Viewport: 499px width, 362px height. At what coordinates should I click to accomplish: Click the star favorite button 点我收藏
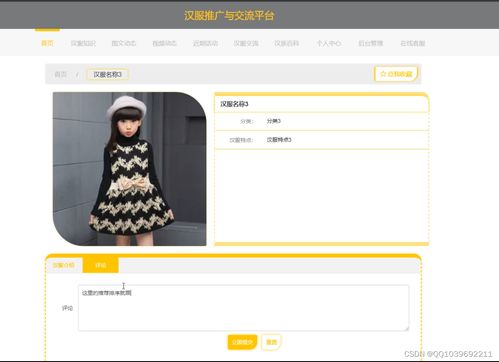[x=396, y=74]
